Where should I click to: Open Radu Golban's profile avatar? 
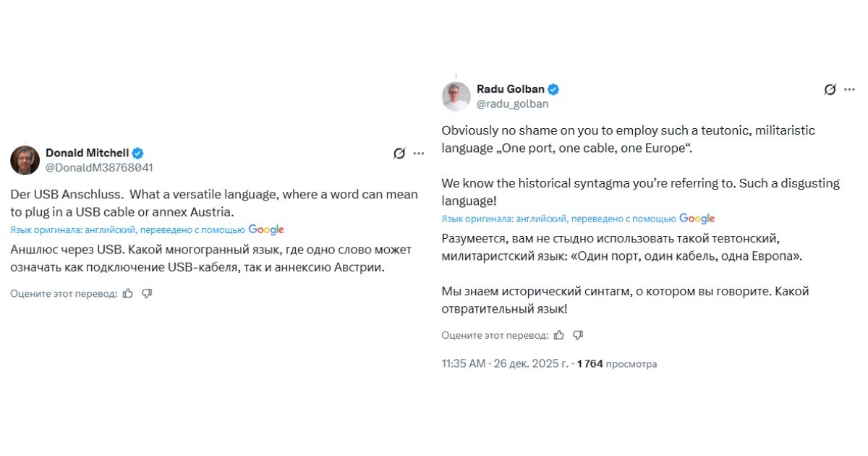[456, 96]
